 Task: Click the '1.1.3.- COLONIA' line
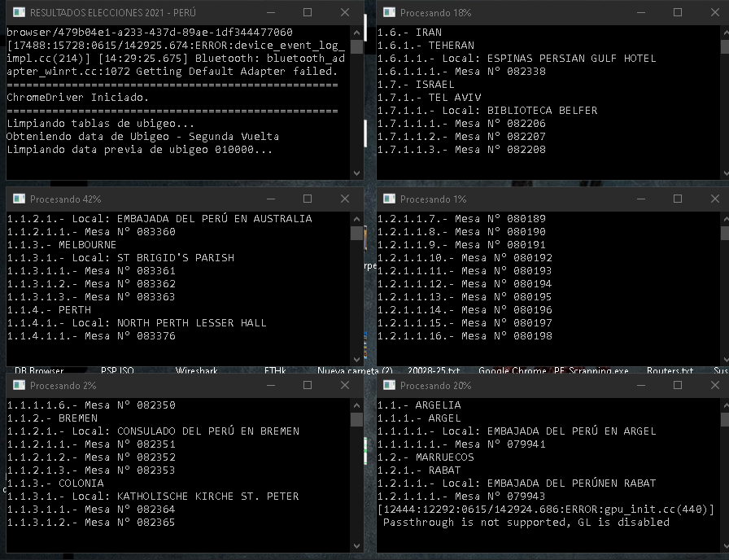(x=55, y=483)
